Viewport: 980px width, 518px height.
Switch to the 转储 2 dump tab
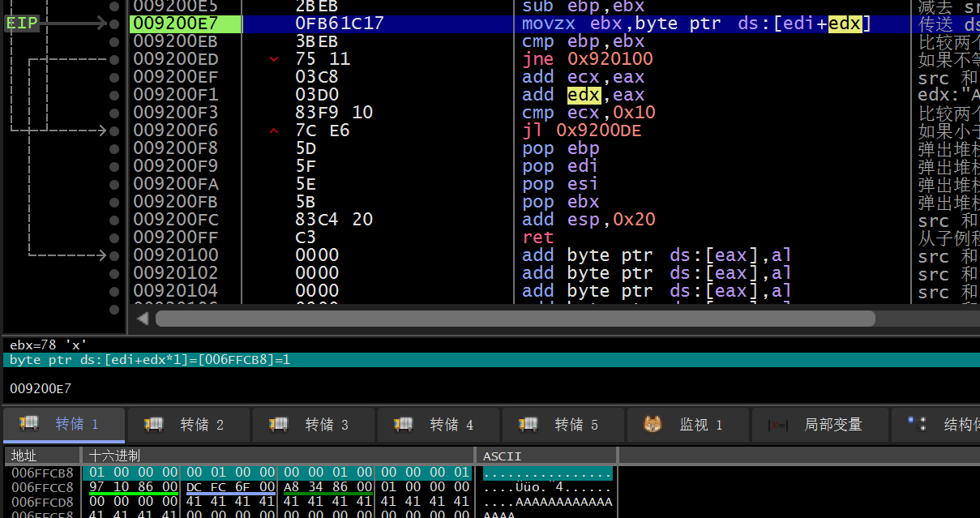tap(189, 425)
